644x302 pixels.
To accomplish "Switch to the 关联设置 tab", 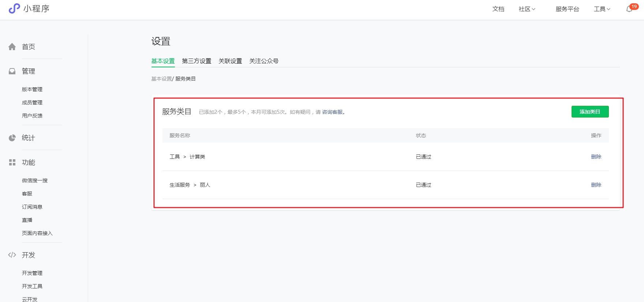I will coord(230,61).
